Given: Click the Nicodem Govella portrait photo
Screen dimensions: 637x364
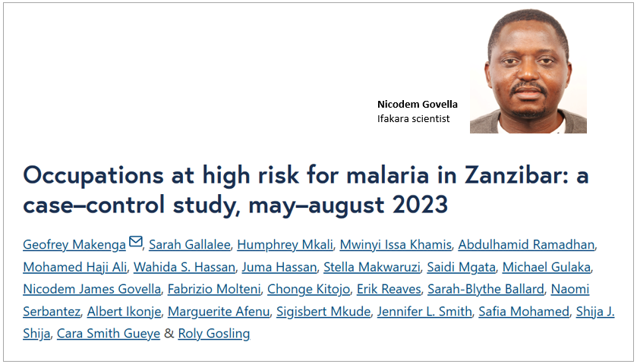Looking at the screenshot, I should (528, 74).
